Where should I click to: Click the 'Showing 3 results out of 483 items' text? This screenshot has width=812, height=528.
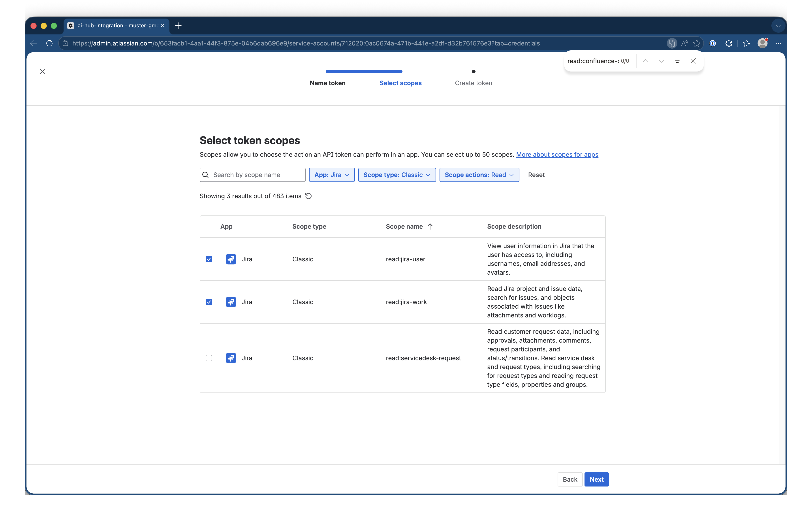(250, 196)
